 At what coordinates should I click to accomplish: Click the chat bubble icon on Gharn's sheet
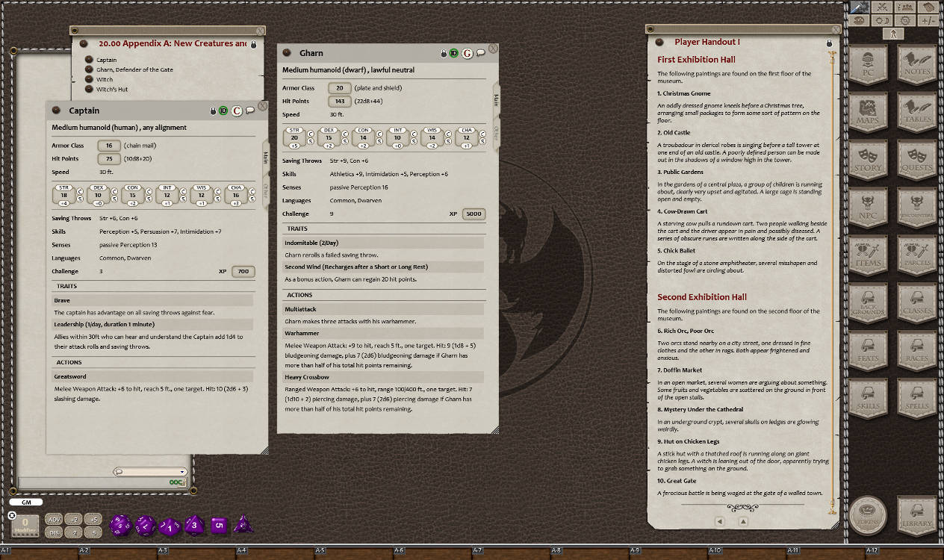click(481, 53)
